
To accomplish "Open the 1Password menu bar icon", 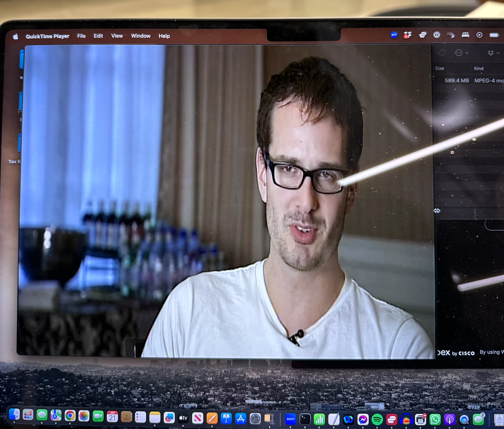I will pos(437,35).
